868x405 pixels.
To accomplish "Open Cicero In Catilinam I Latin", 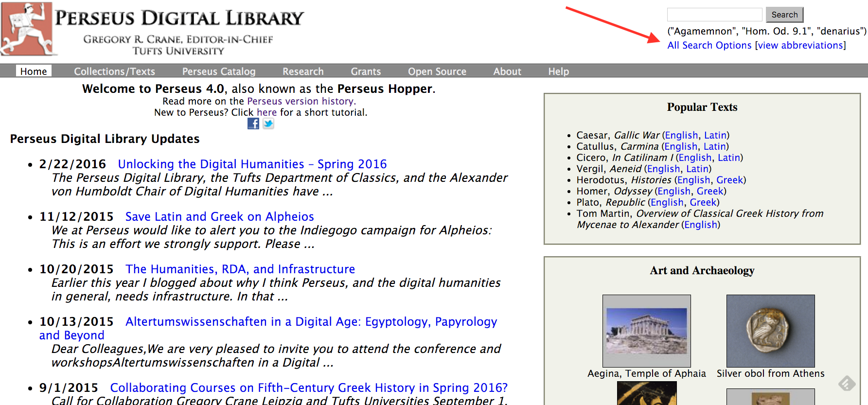I will [x=728, y=158].
